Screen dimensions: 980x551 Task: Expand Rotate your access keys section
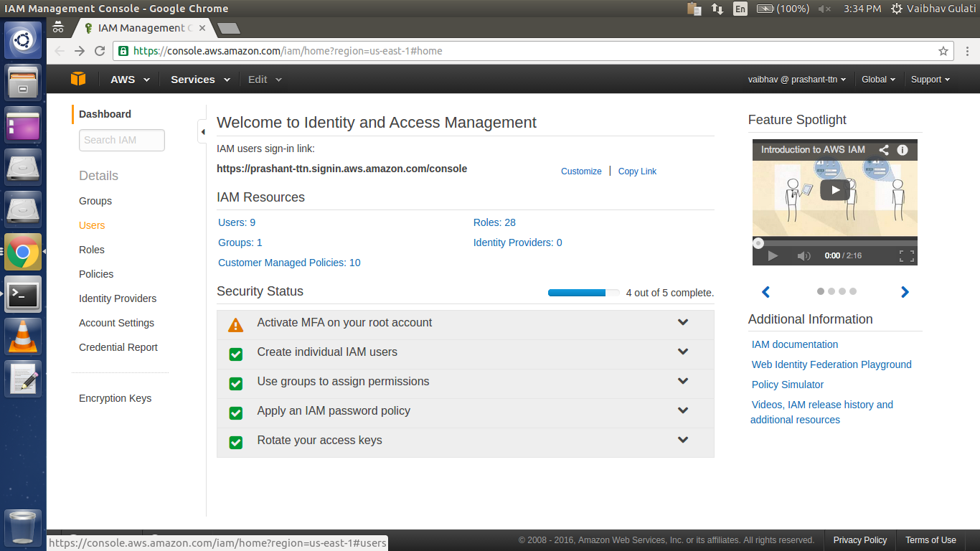tap(683, 440)
